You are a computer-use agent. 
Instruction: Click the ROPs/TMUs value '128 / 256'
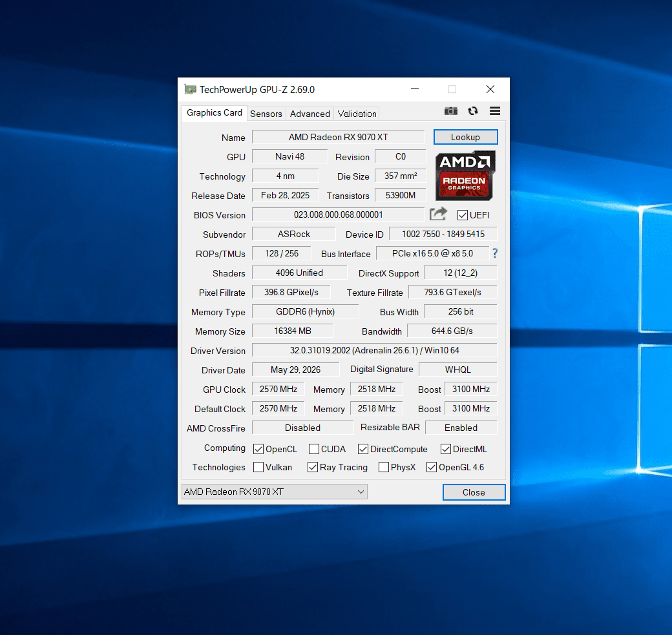tap(282, 254)
